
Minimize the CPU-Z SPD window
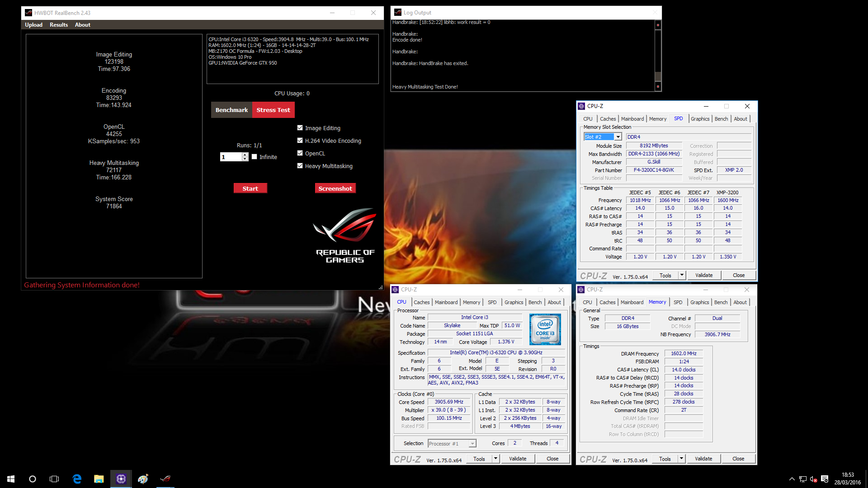click(706, 106)
